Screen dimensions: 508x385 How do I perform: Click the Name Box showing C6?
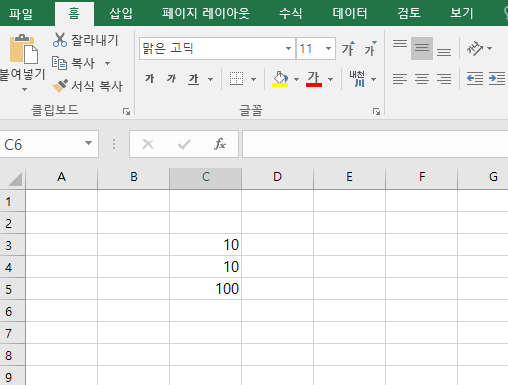pos(41,144)
